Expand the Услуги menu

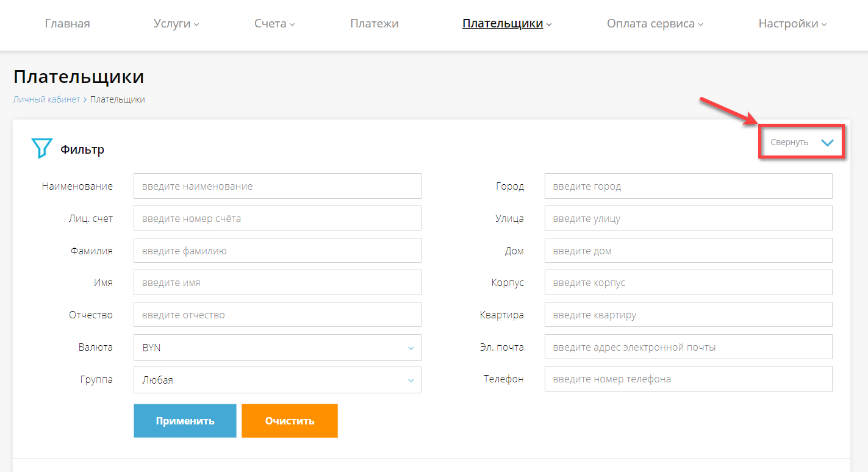[176, 24]
